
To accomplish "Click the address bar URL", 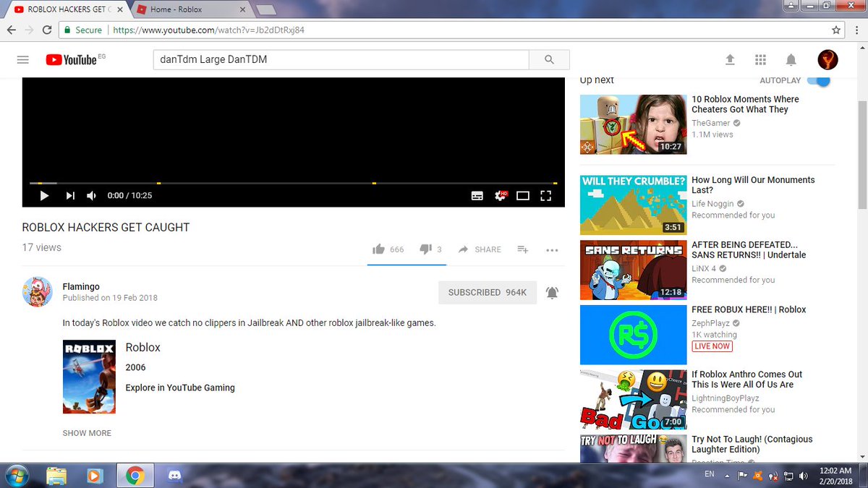I will coord(208,30).
